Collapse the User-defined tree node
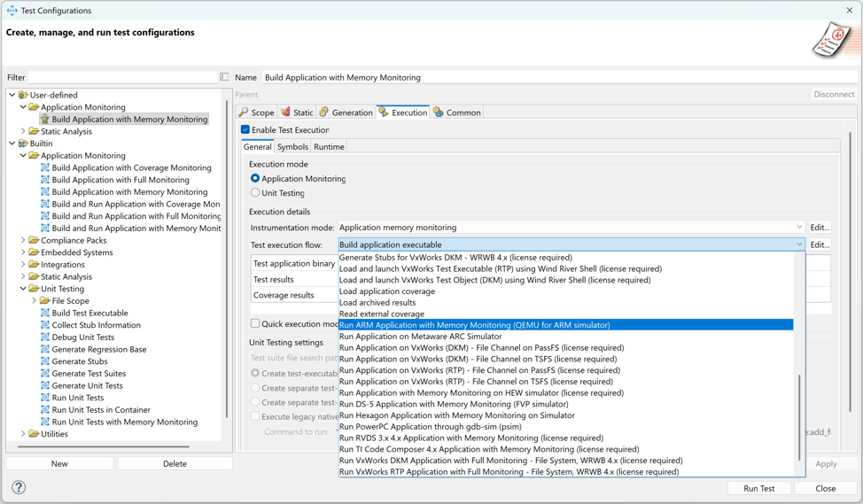The image size is (863, 504). click(12, 95)
